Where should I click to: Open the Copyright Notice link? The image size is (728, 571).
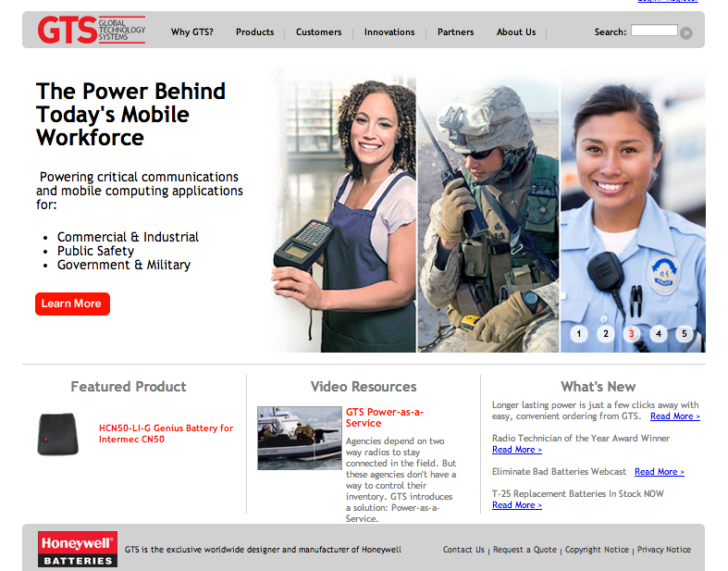click(597, 550)
